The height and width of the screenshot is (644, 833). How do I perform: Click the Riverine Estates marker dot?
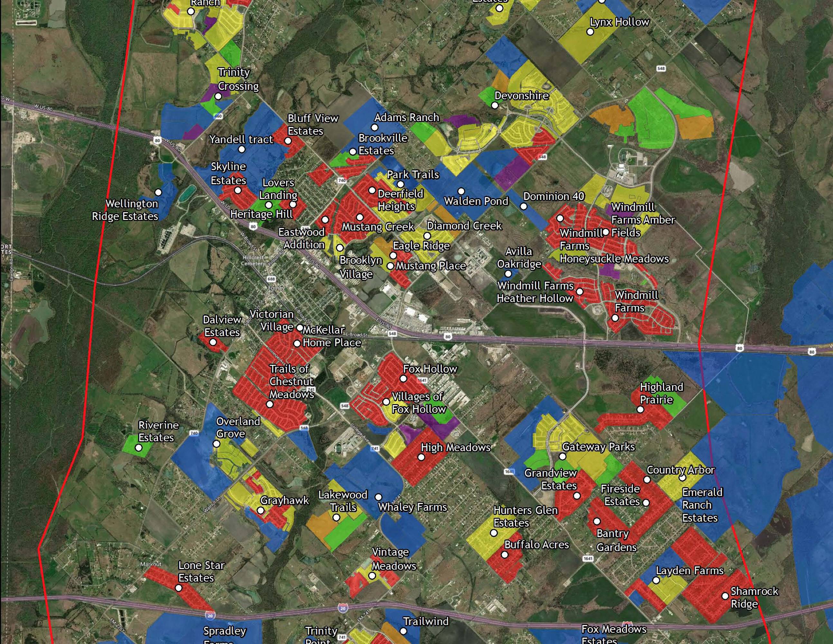(139, 448)
